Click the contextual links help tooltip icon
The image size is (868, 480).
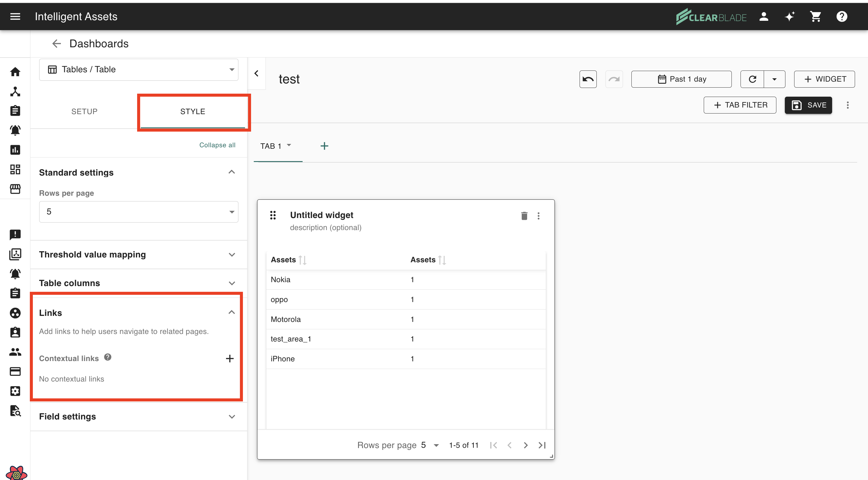coord(108,357)
